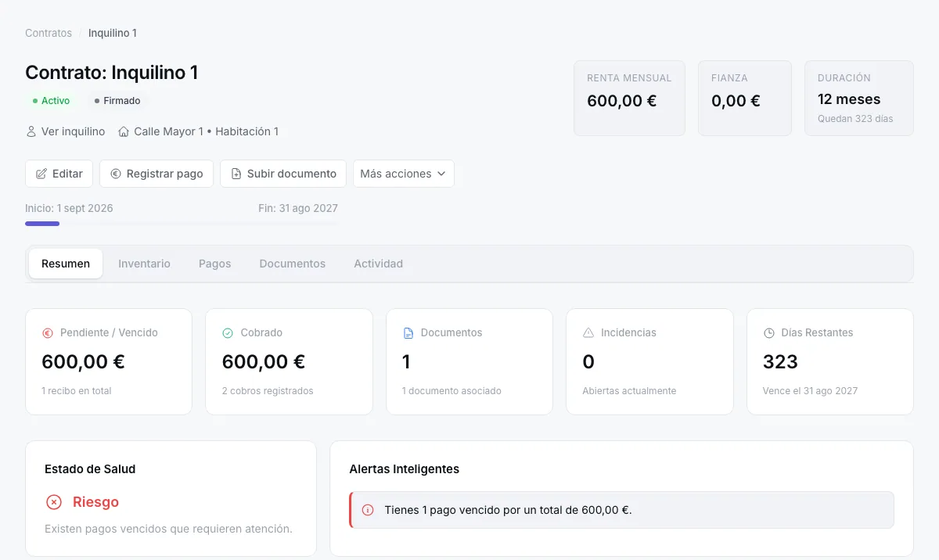Screen dimensions: 939x560
Task: Click the red X icon next to Riesgo
Action: coord(54,502)
